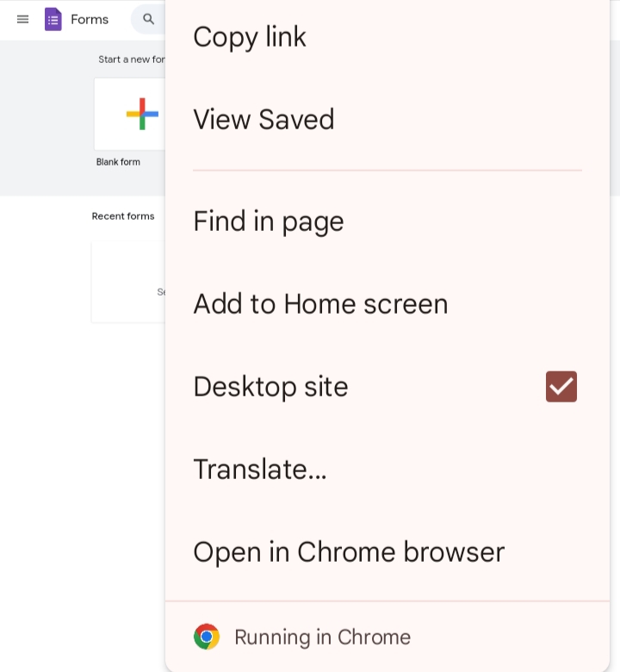Open the recent form thumbnail card
620x672 pixels.
point(128,282)
